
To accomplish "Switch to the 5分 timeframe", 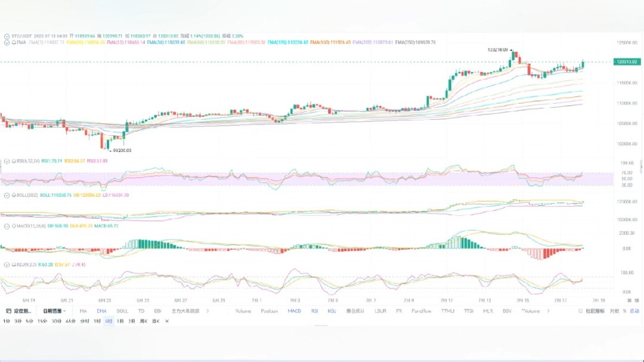I will [x=29, y=321].
